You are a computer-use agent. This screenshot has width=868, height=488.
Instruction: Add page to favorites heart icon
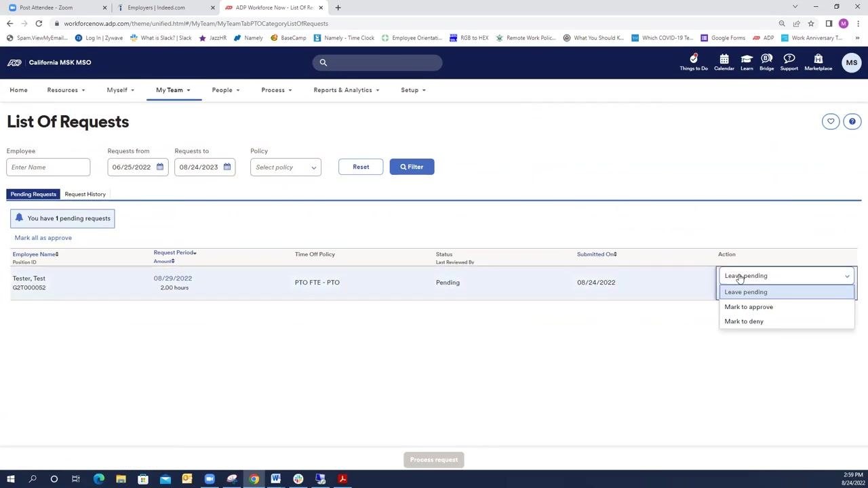[830, 121]
